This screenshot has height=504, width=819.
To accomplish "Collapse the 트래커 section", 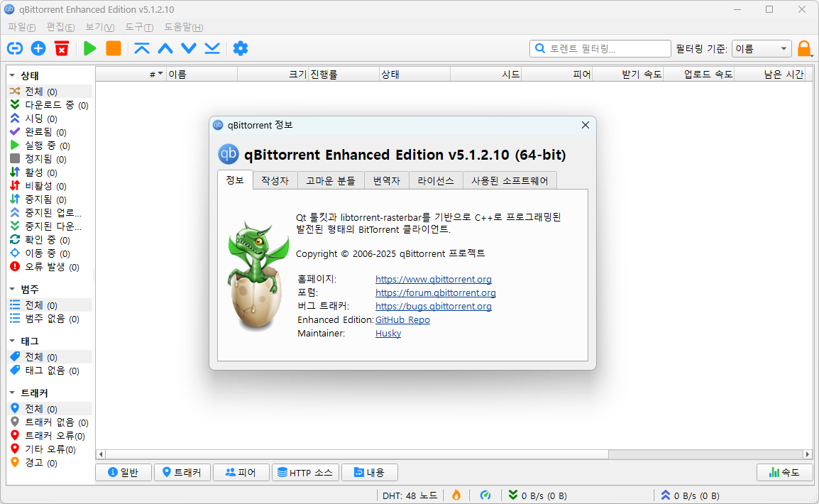I will [x=12, y=393].
